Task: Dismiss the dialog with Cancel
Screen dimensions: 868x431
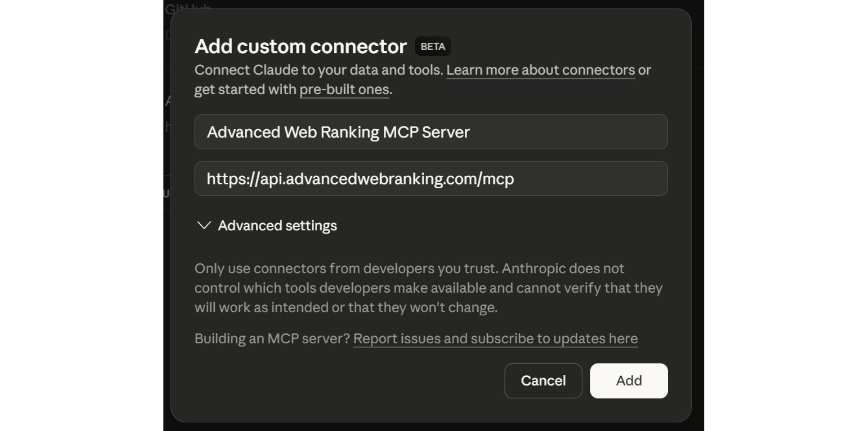Action: click(x=543, y=380)
